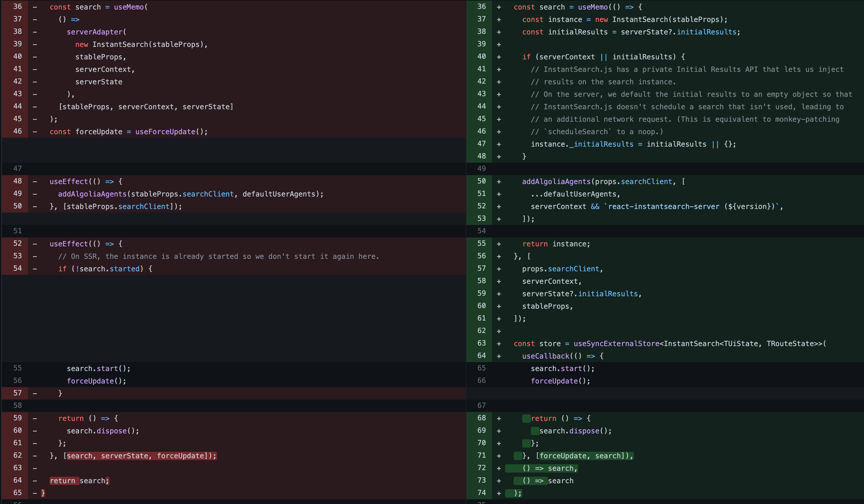Click 'defaultUserAgents' on left line 49

279,194
